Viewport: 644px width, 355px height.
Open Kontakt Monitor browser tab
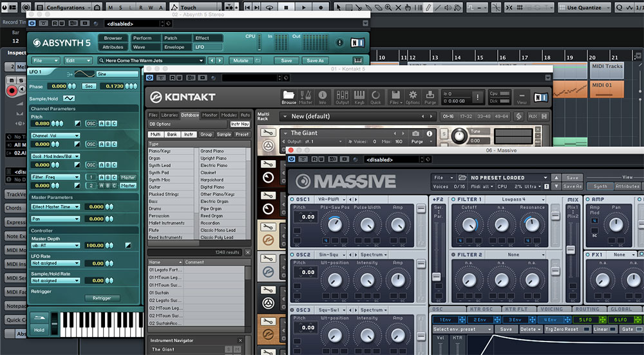pos(209,115)
